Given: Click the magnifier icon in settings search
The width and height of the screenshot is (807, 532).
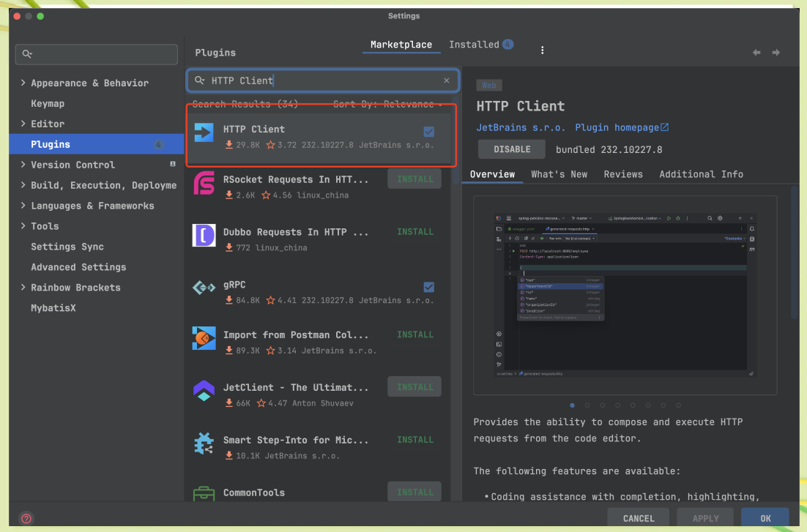Looking at the screenshot, I should (x=27, y=53).
